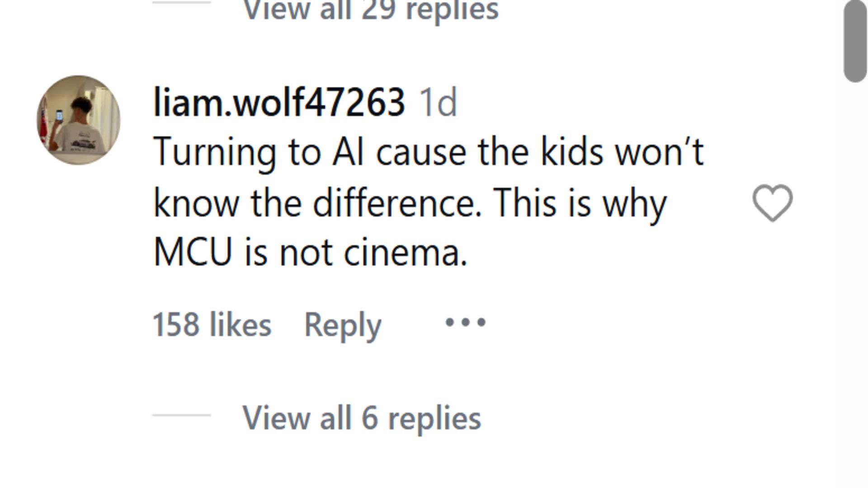This screenshot has height=488, width=868.
Task: Click the scrollbar track below the thumb
Action: coord(855,285)
